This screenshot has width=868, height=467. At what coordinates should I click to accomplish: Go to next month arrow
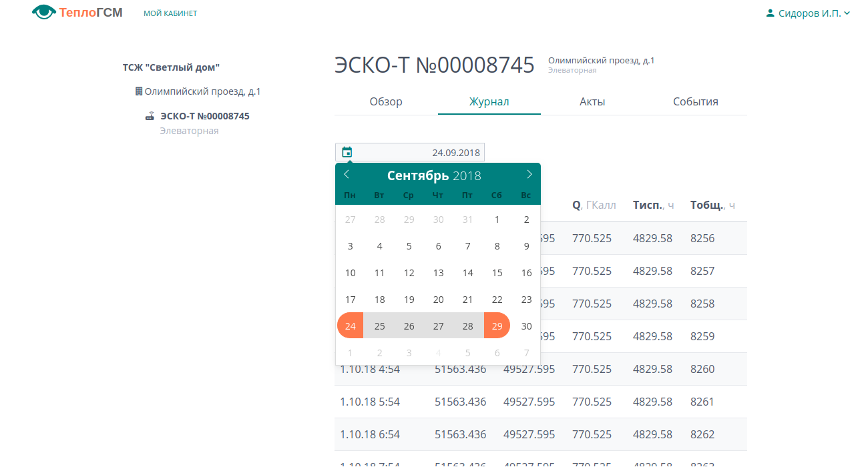click(x=529, y=174)
